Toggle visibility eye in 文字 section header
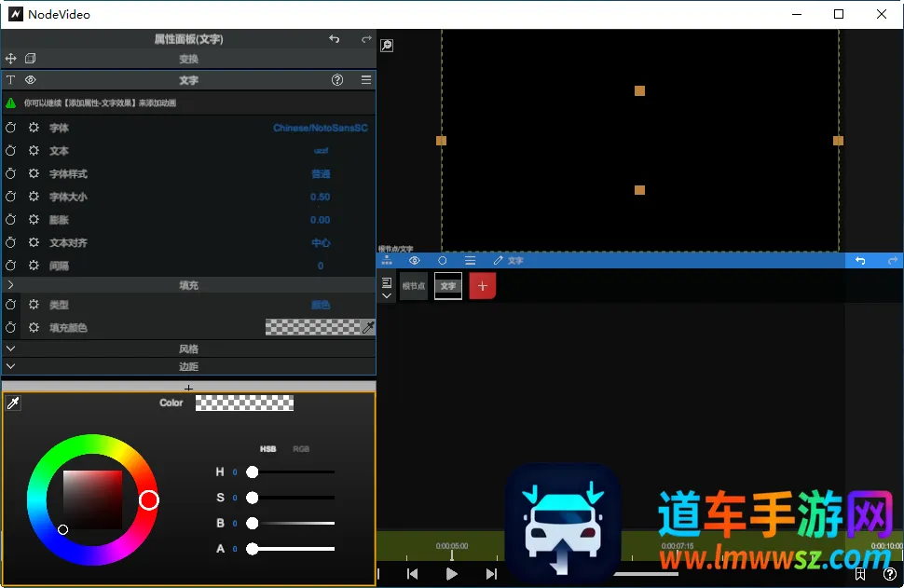 30,80
